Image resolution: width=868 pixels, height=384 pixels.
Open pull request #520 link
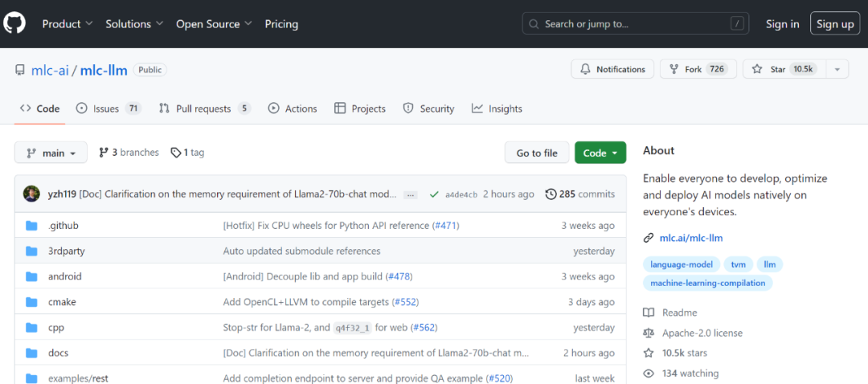tap(499, 378)
